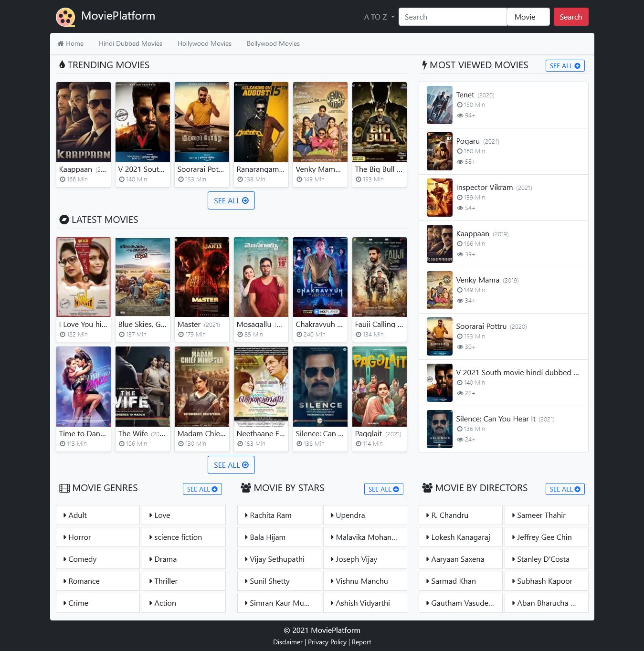Screen dimensions: 644x651
Task: Open Hollywood Movies menu
Action: [x=204, y=43]
